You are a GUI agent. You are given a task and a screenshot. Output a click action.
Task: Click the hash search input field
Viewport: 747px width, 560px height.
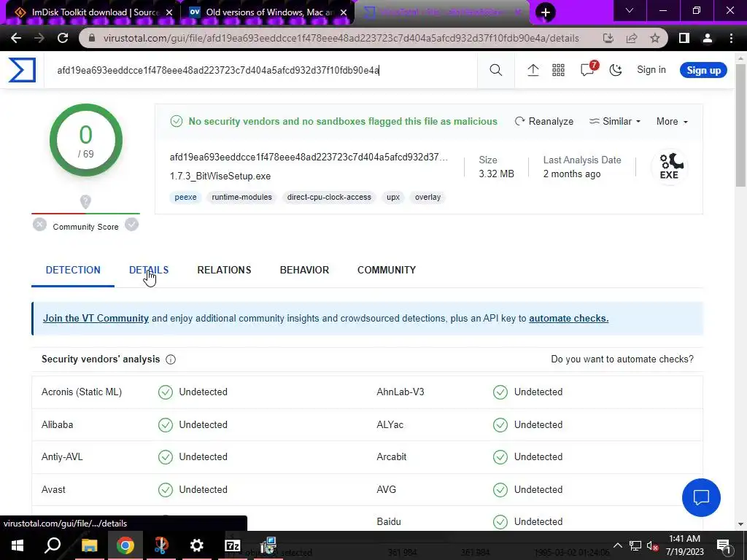pos(260,70)
